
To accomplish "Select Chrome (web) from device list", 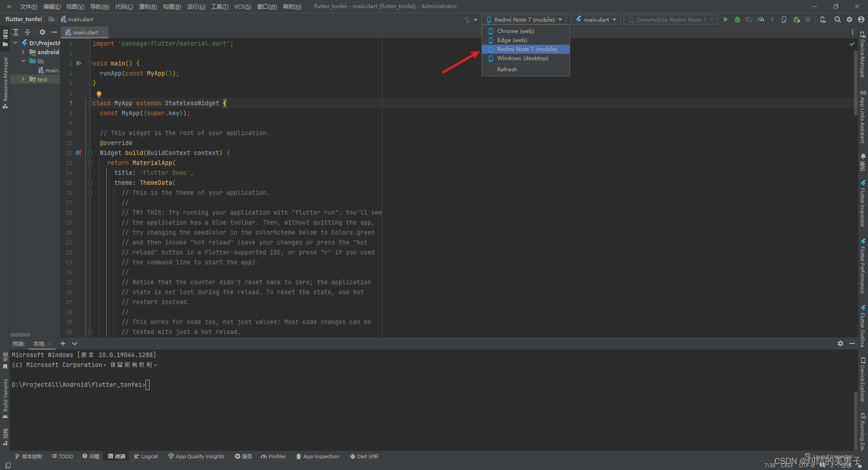I will 525,31.
